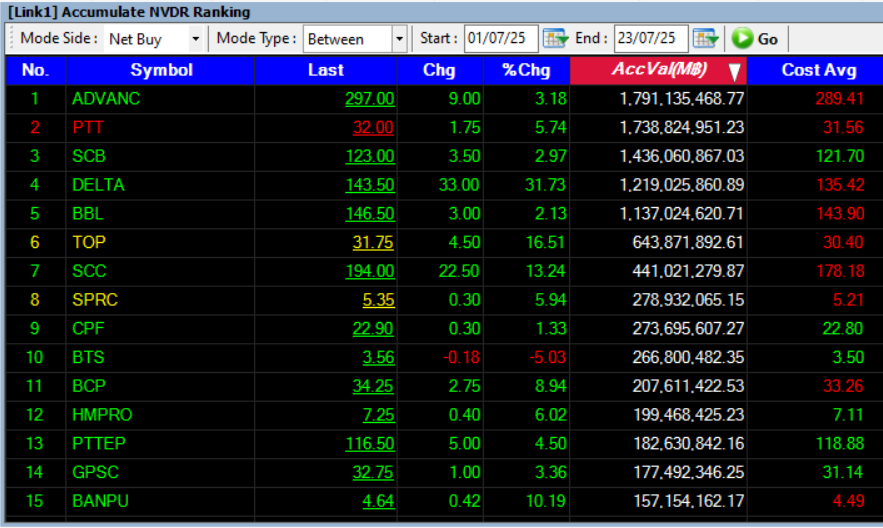
Task: Click Cost Avg value 118.88
Action: pyautogui.click(x=840, y=444)
